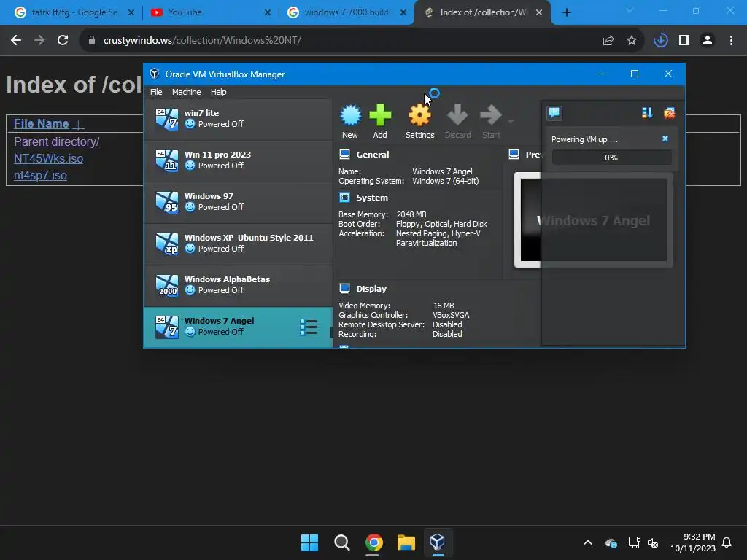Open the System details section header

pos(372,198)
